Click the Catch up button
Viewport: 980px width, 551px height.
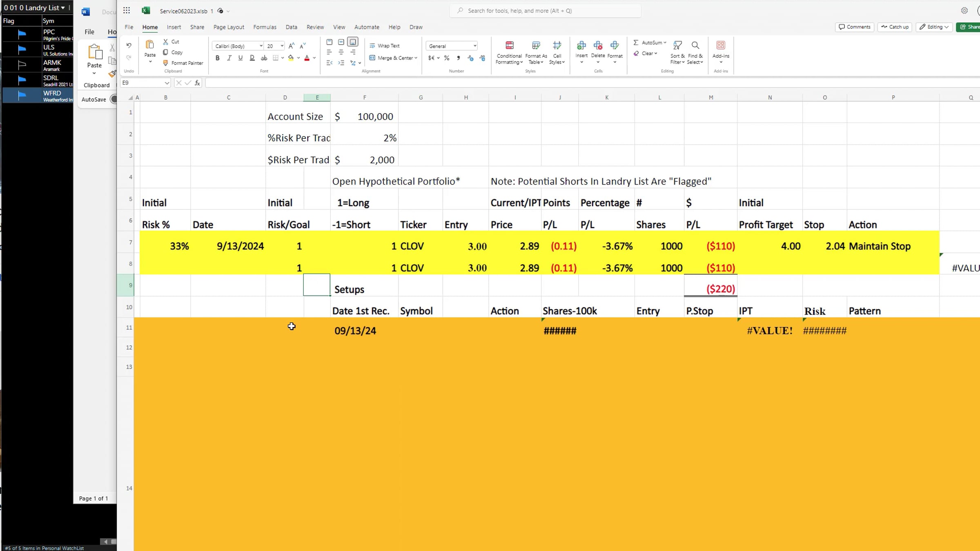tap(895, 27)
